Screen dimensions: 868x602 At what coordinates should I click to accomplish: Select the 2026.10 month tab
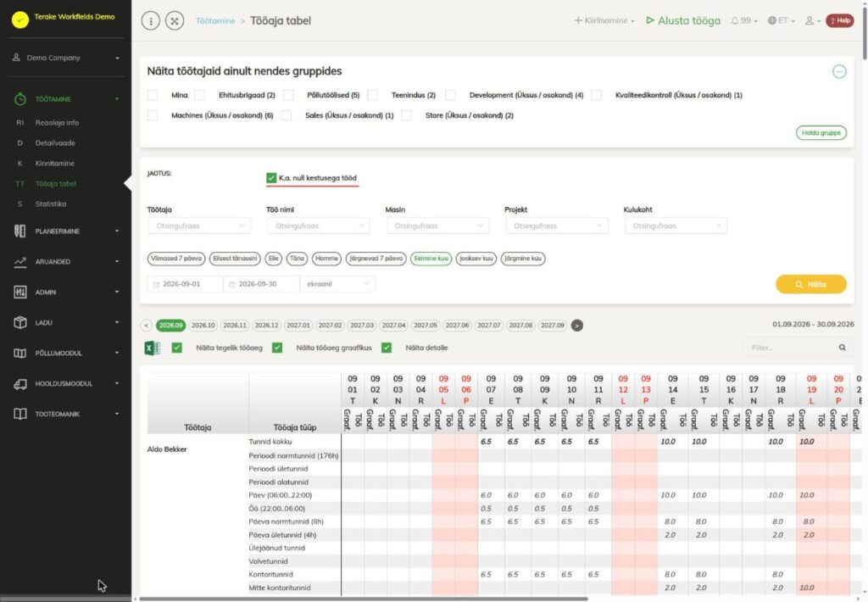click(x=203, y=326)
